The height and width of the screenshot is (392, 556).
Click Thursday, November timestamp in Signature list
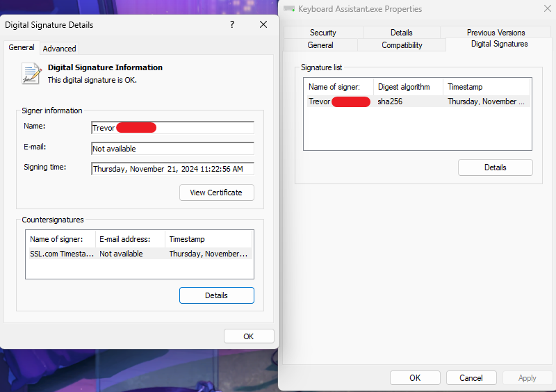pyautogui.click(x=486, y=101)
